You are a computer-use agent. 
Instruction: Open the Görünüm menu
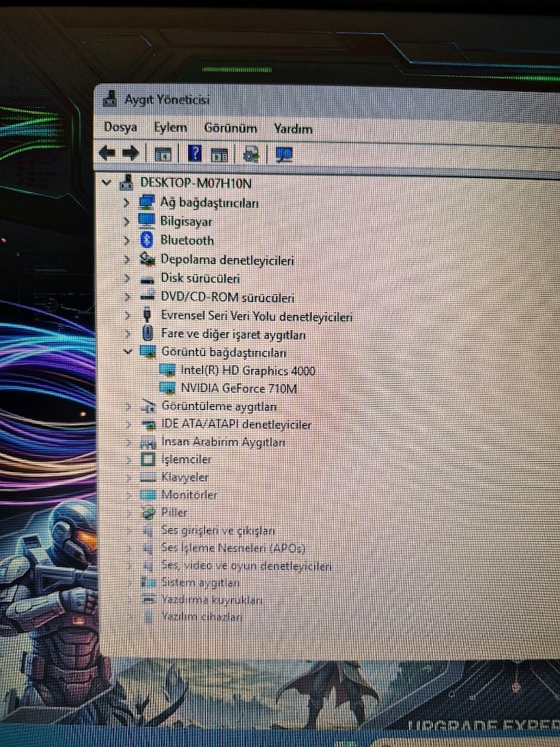(x=230, y=128)
